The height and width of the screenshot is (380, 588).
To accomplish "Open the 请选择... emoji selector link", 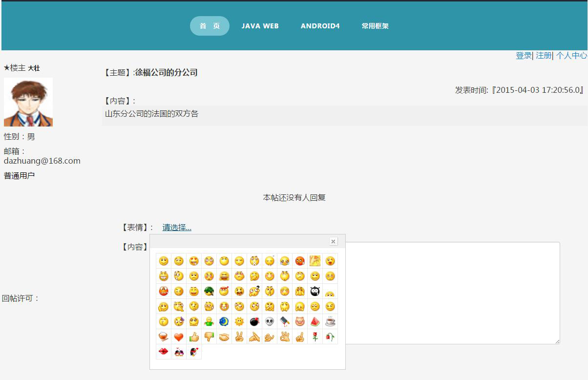I will pyautogui.click(x=177, y=228).
